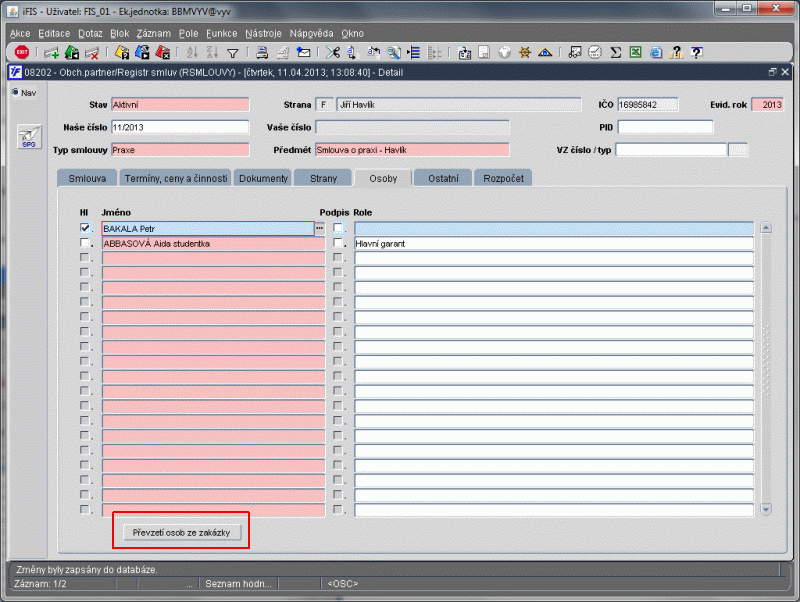Click the red cancel query icon
This screenshot has width=800, height=602.
[x=163, y=52]
